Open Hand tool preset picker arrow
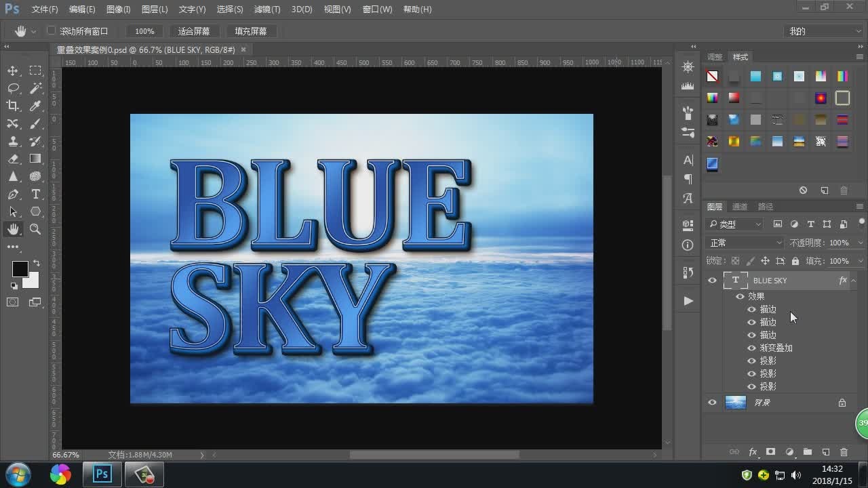868x488 pixels. (x=33, y=31)
